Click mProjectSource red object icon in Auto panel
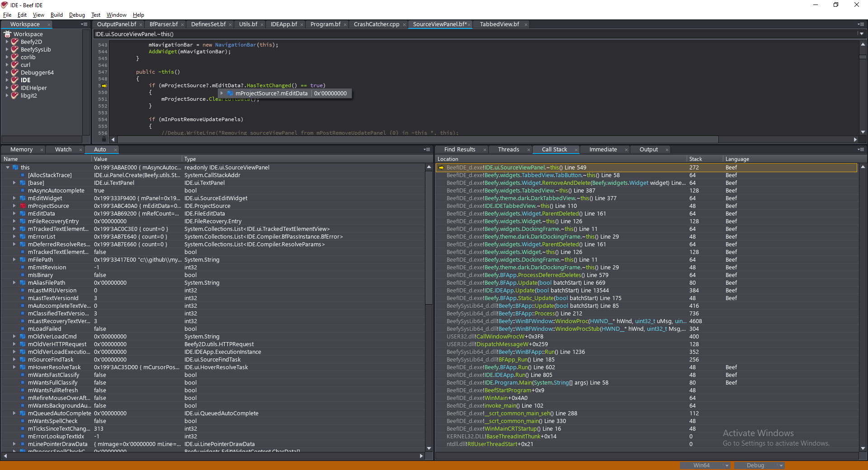This screenshot has width=868, height=470. click(x=23, y=206)
